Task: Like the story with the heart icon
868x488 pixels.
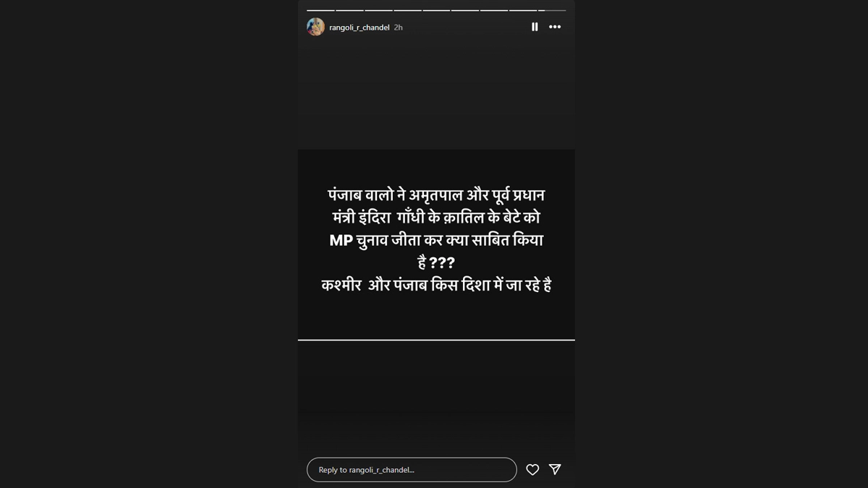Action: point(532,470)
